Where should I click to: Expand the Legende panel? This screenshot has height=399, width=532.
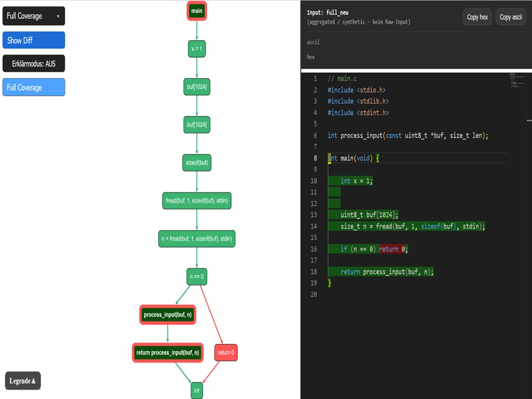(23, 381)
